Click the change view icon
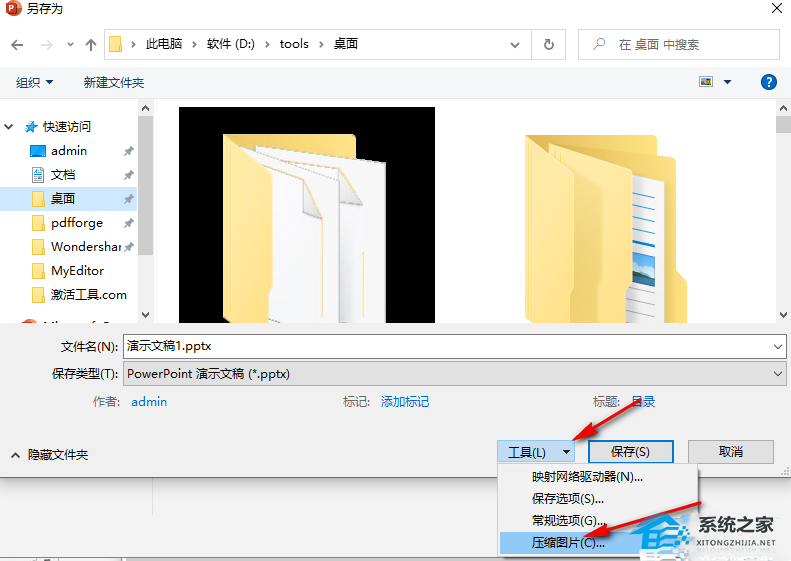The height and width of the screenshot is (561, 791). [706, 82]
